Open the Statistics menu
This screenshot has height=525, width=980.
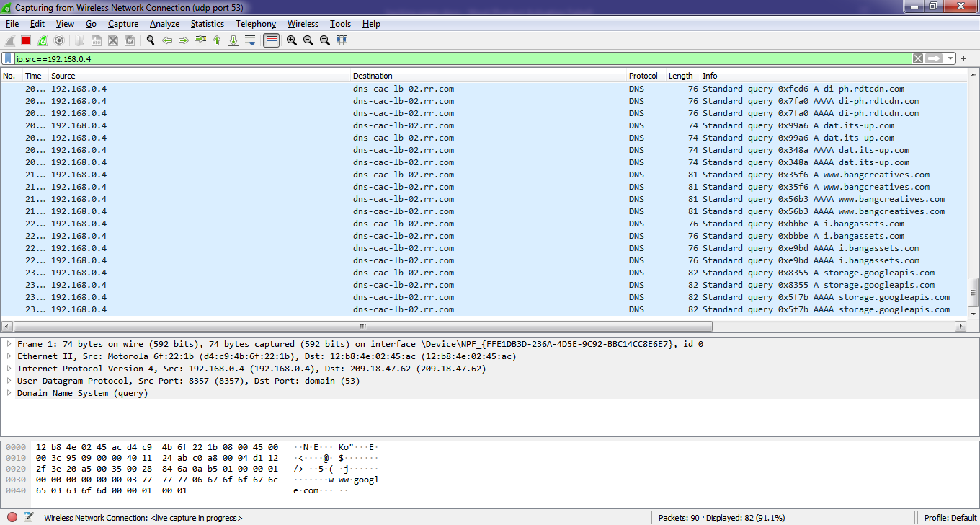[x=207, y=24]
